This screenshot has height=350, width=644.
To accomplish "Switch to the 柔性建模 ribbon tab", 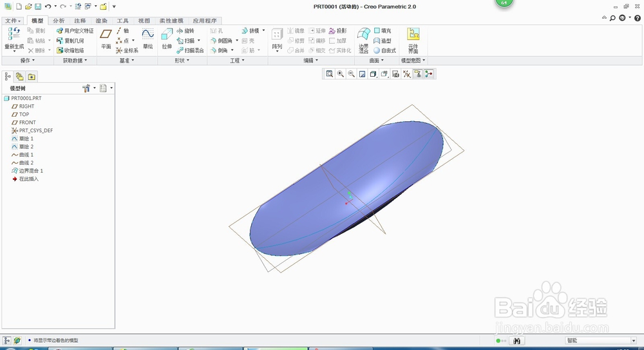I will [171, 21].
